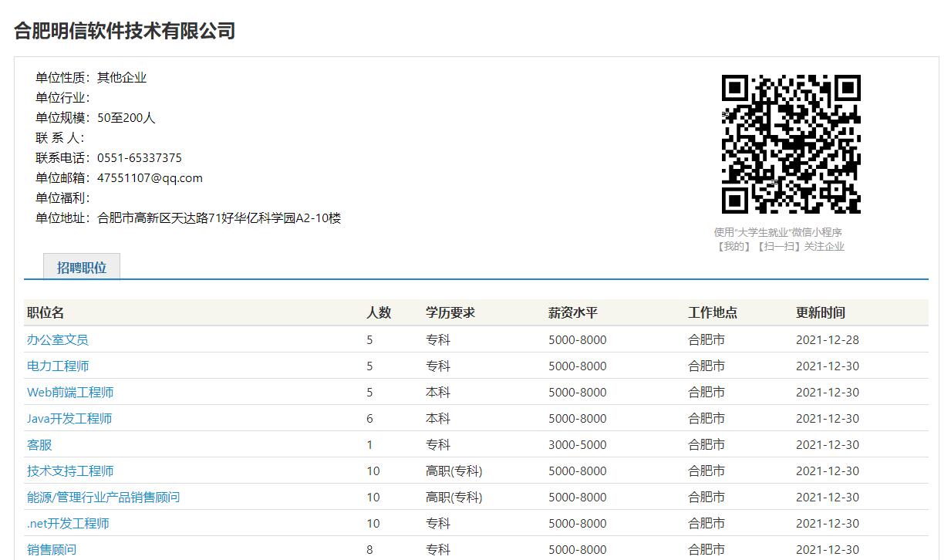Click the 学历要求 column header
The image size is (951, 560).
tap(450, 312)
